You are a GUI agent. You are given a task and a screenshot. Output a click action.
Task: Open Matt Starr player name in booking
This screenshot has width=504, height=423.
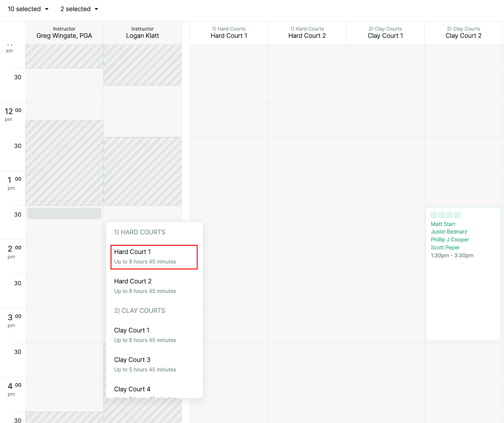pos(443,224)
